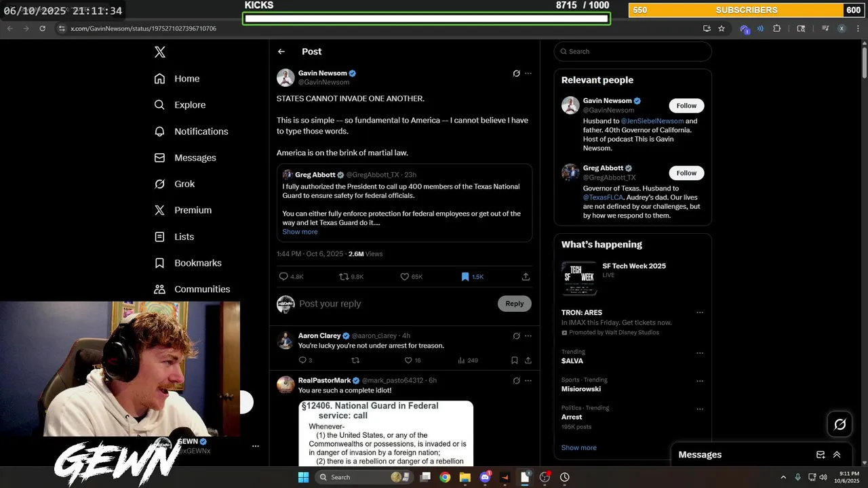Open more options for TRON: ARES ad
This screenshot has width=868, height=488.
700,312
